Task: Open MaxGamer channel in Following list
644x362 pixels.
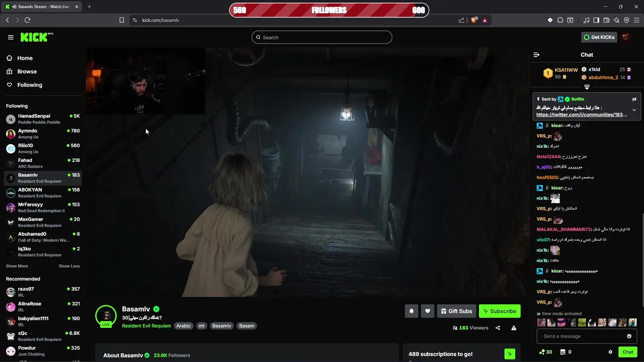Action: point(43,222)
